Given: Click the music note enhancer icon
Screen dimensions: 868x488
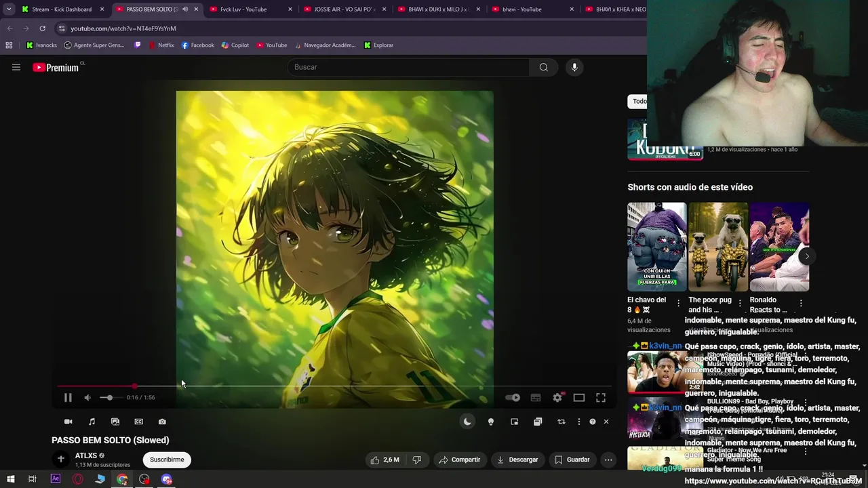Looking at the screenshot, I should [x=92, y=422].
